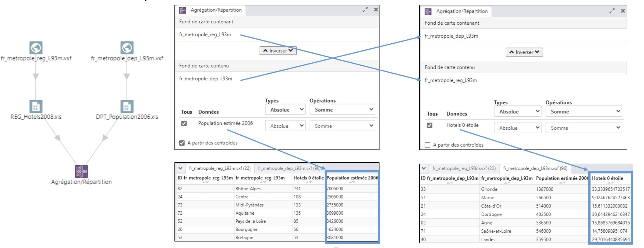Open the header Opérations Somme dropdown in left panel
Image resolution: width=644 pixels, height=248 pixels.
tap(342, 110)
